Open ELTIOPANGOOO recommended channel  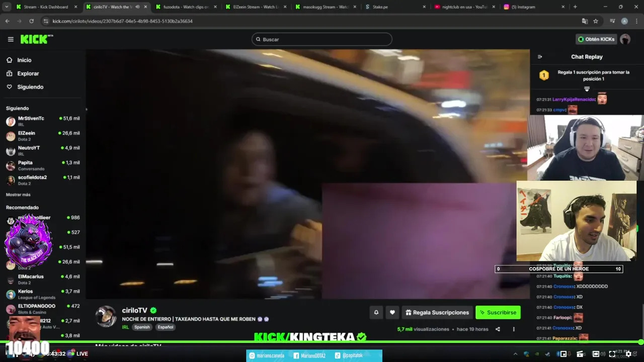tap(43, 308)
